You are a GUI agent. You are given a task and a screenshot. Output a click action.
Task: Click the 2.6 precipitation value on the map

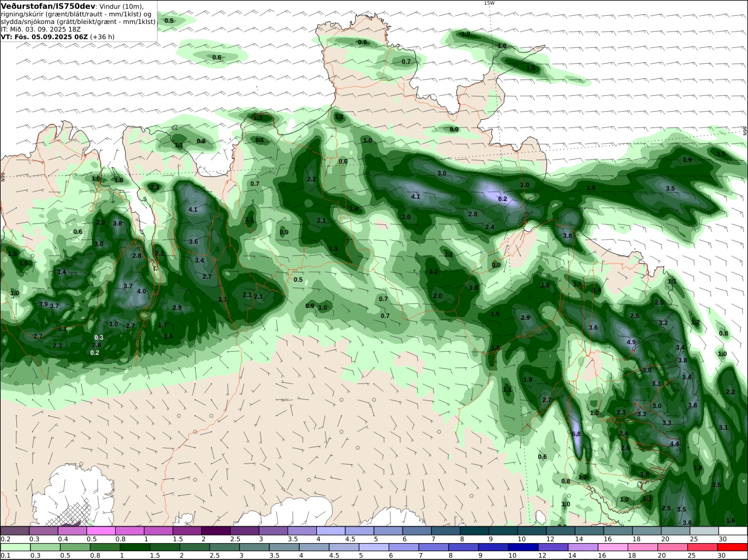coord(625,448)
